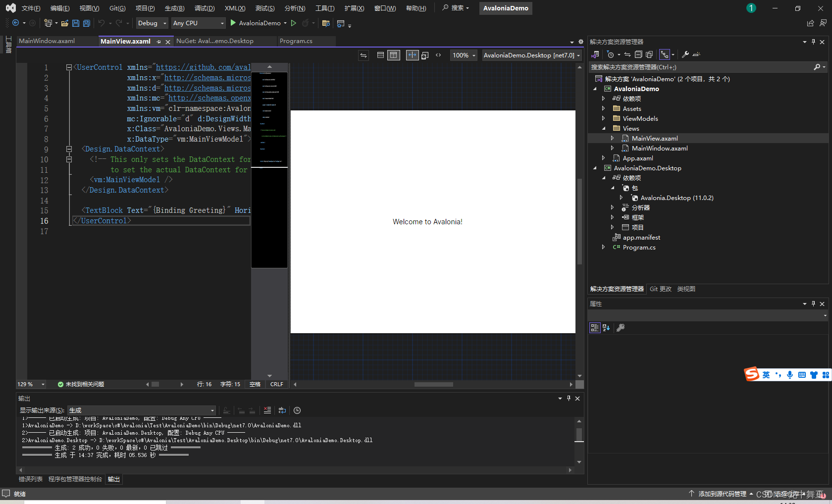The image size is (832, 504).
Task: Click the Solution Explorer sync/switch views icon
Action: pyautogui.click(x=595, y=54)
